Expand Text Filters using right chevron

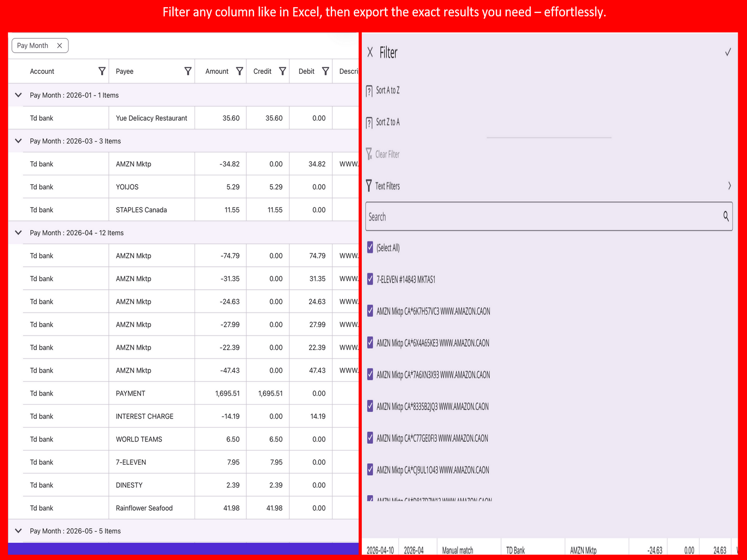[x=729, y=186]
